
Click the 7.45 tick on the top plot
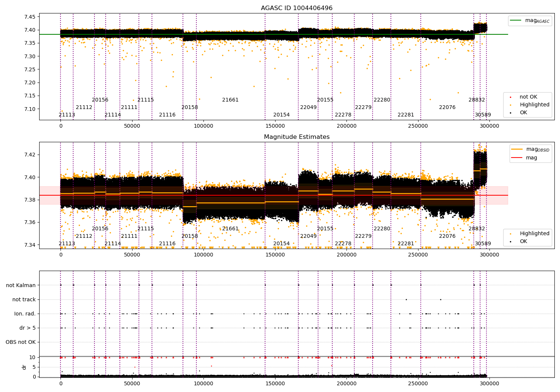click(x=29, y=17)
